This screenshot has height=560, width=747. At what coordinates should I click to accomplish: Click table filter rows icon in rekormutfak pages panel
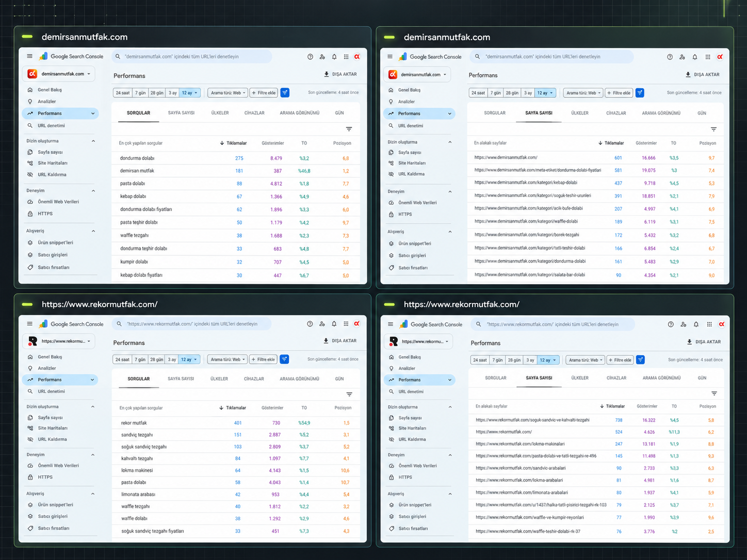[714, 393]
